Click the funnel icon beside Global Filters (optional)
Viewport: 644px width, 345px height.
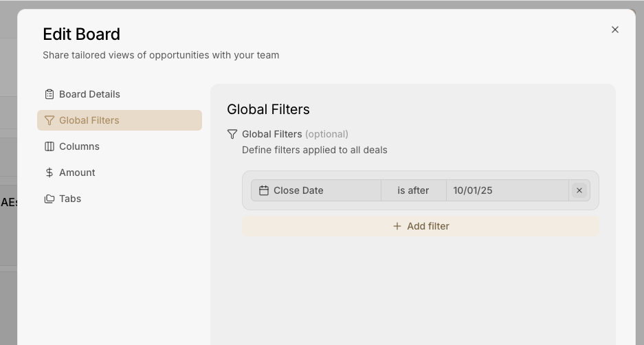pos(232,134)
